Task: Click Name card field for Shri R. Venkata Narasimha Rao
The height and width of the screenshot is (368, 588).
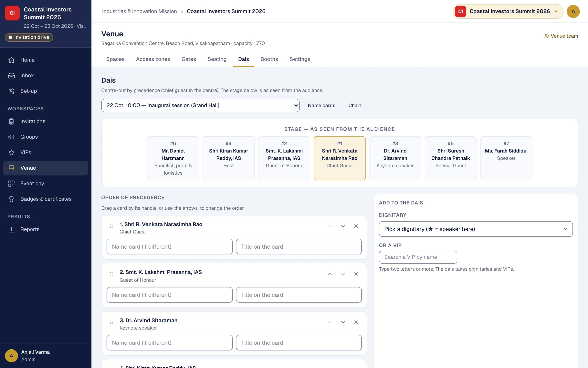Action: 169,247
